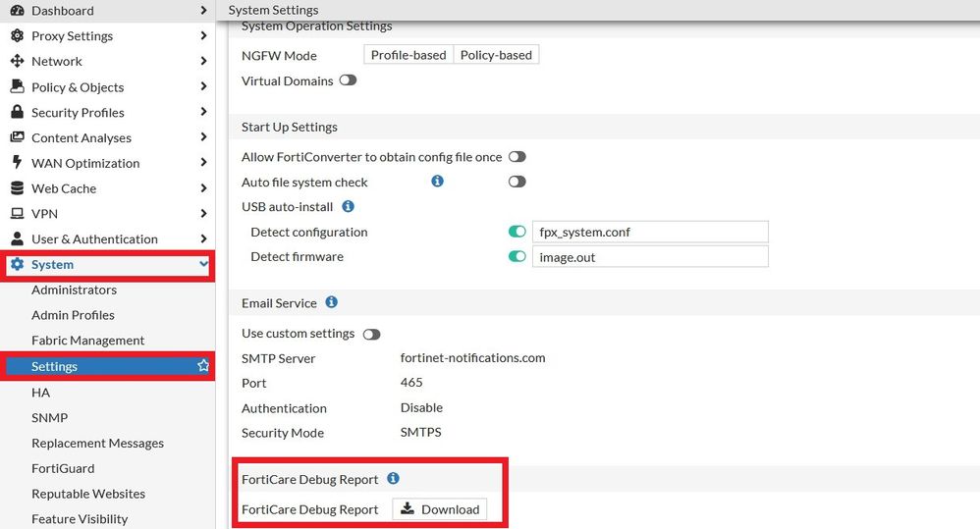Turn off the Detect firmware toggle
The width and height of the screenshot is (980, 529).
[x=517, y=257]
